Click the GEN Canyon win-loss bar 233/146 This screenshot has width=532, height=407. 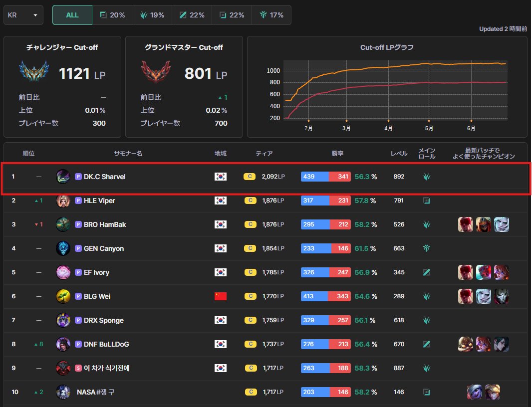(326, 248)
